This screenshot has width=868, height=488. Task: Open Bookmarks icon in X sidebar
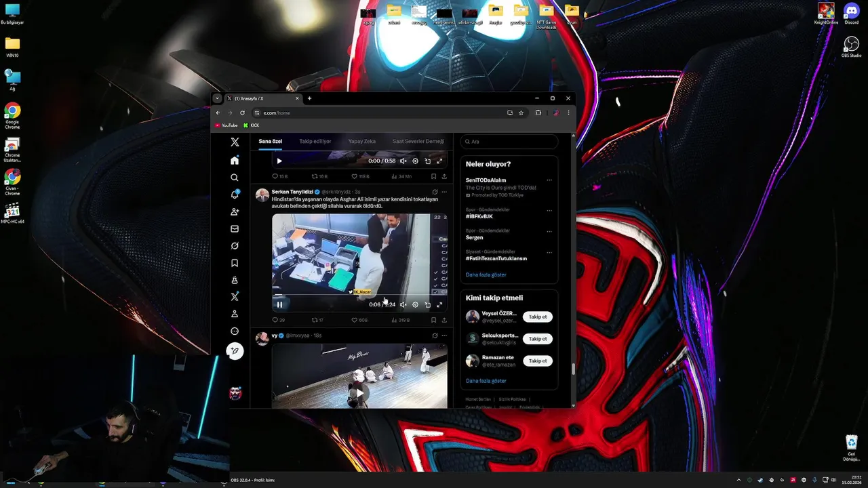(x=235, y=263)
